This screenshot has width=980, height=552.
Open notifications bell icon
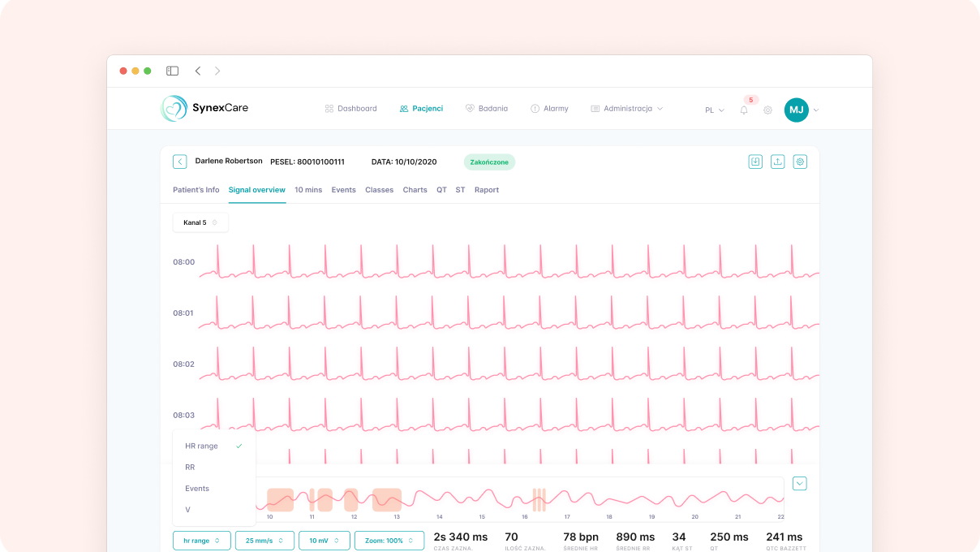[x=744, y=110]
